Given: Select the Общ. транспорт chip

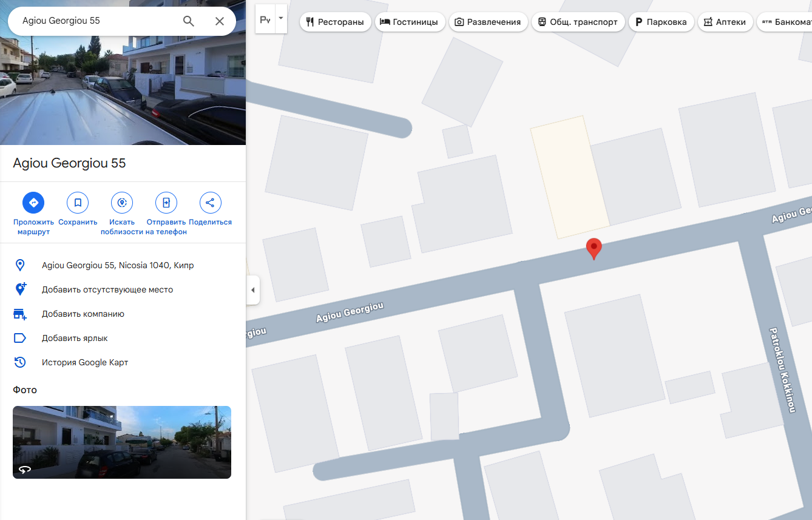Looking at the screenshot, I should (578, 22).
